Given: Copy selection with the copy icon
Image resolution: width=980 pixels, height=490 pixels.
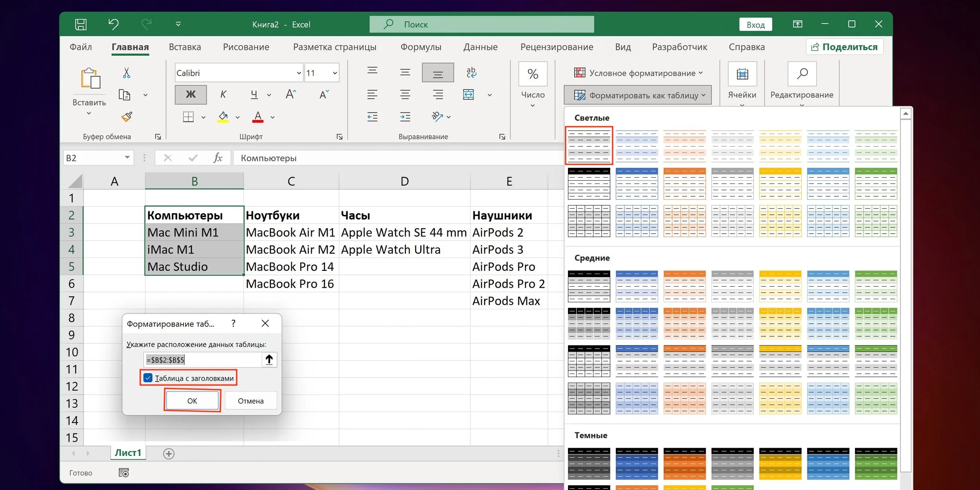Looking at the screenshot, I should point(124,95).
